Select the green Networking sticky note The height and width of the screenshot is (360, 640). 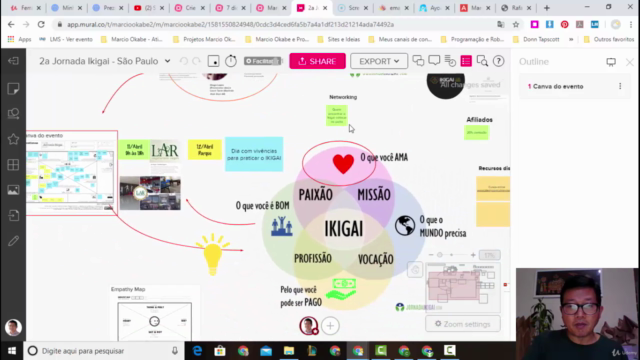pyautogui.click(x=337, y=116)
